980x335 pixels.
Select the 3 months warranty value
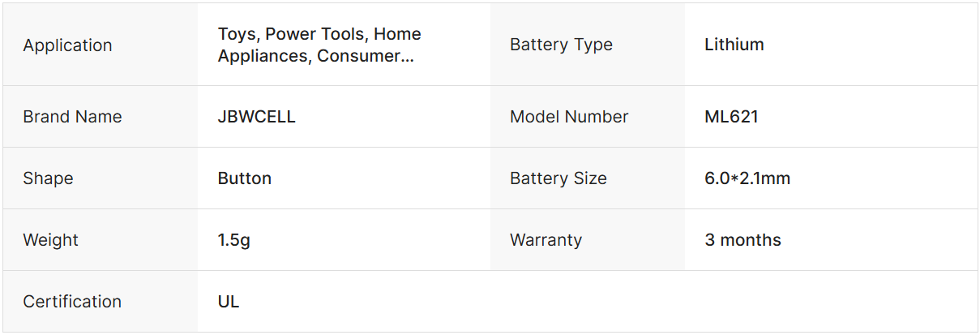point(743,240)
